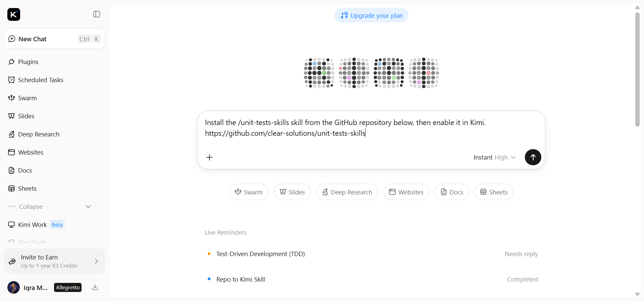Image resolution: width=644 pixels, height=301 pixels.
Task: Click the Websites suggestion chip
Action: coord(406,192)
